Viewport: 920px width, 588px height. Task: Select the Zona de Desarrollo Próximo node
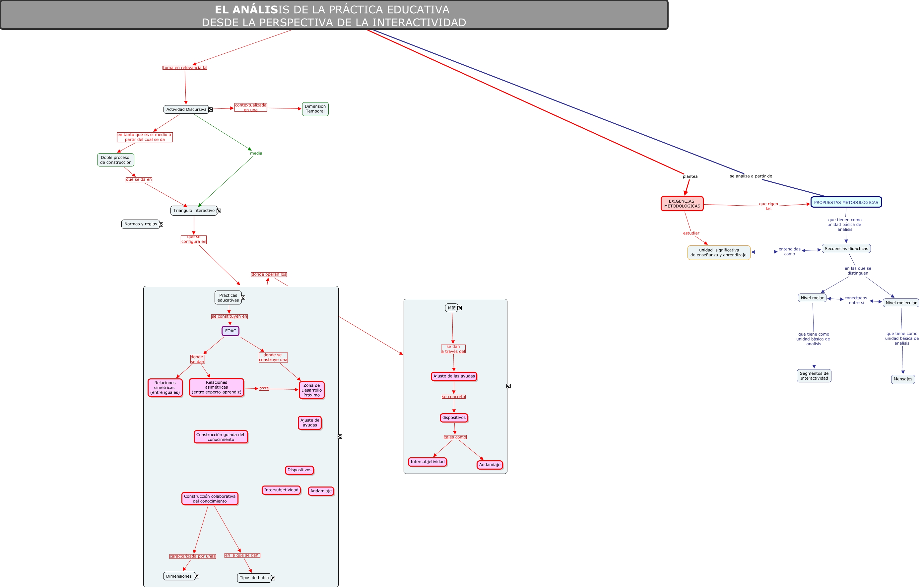tap(311, 390)
